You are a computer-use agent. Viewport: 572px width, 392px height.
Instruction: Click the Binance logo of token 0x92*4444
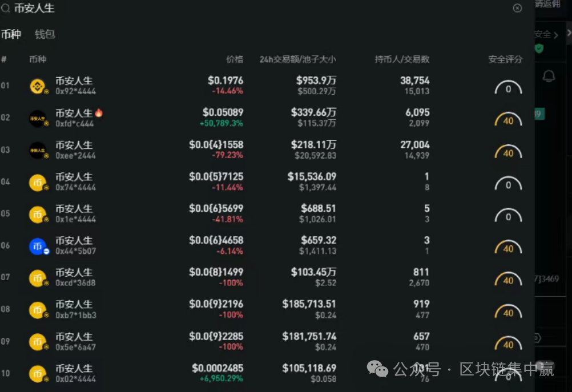pyautogui.click(x=38, y=87)
